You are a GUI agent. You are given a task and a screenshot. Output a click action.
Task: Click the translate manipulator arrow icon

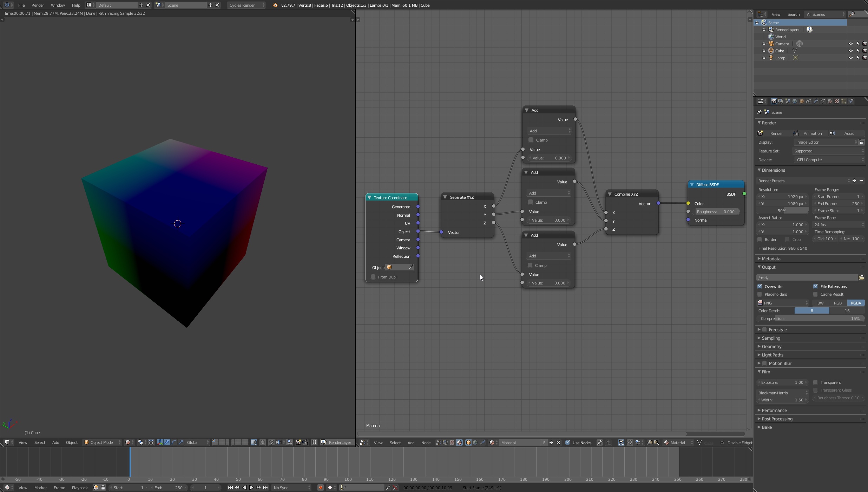167,442
